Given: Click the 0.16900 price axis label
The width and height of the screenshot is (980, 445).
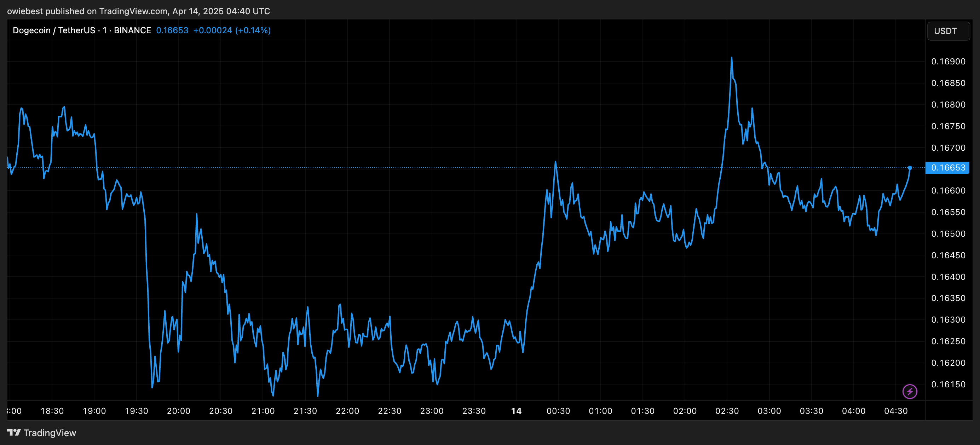Looking at the screenshot, I should pos(948,62).
